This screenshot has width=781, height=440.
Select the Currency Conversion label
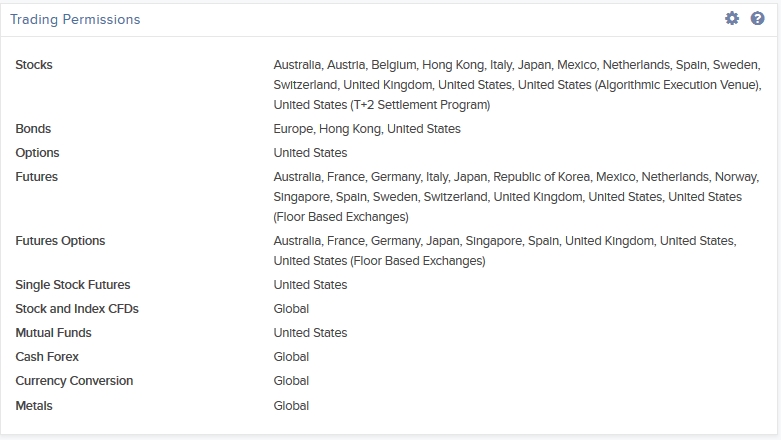click(74, 381)
